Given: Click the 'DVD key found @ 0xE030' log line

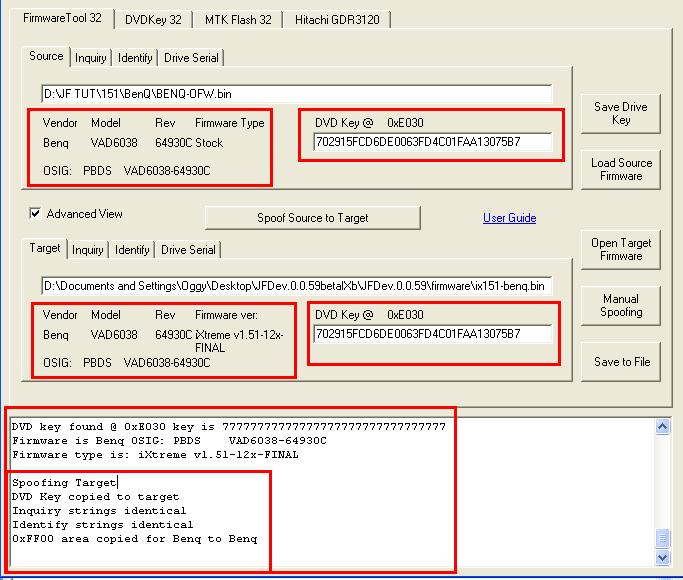Looking at the screenshot, I should [229, 426].
